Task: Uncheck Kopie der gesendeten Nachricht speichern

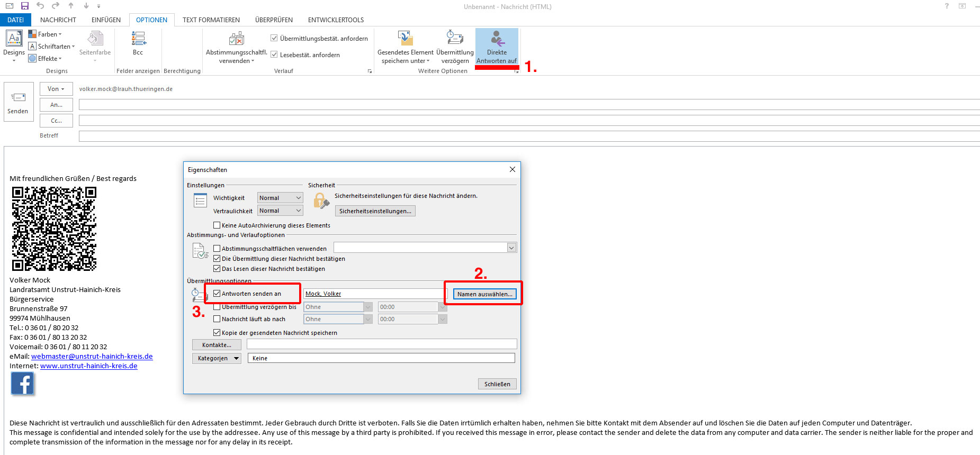Action: [x=217, y=333]
